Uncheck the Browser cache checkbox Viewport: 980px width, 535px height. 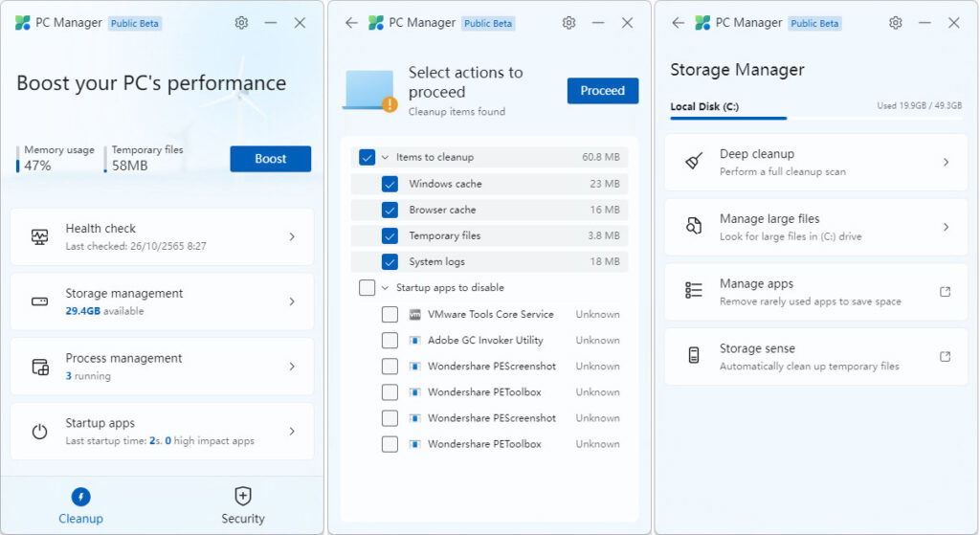[390, 210]
